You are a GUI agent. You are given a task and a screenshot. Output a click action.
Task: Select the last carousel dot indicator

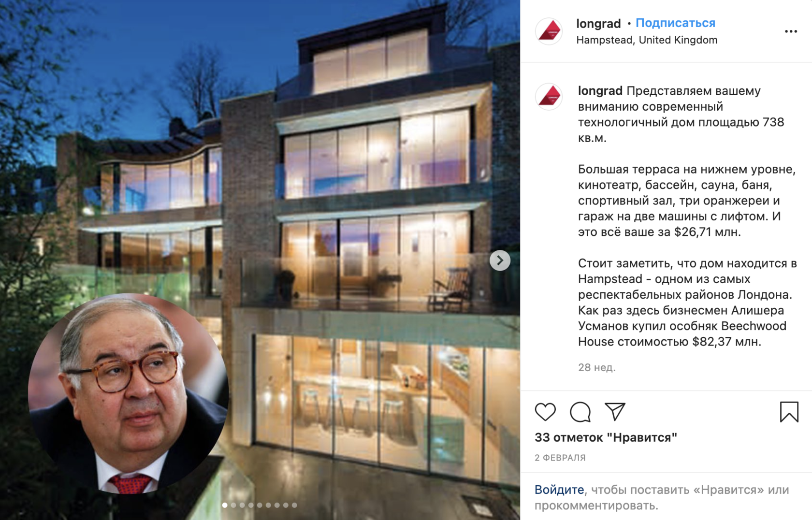pos(294,505)
